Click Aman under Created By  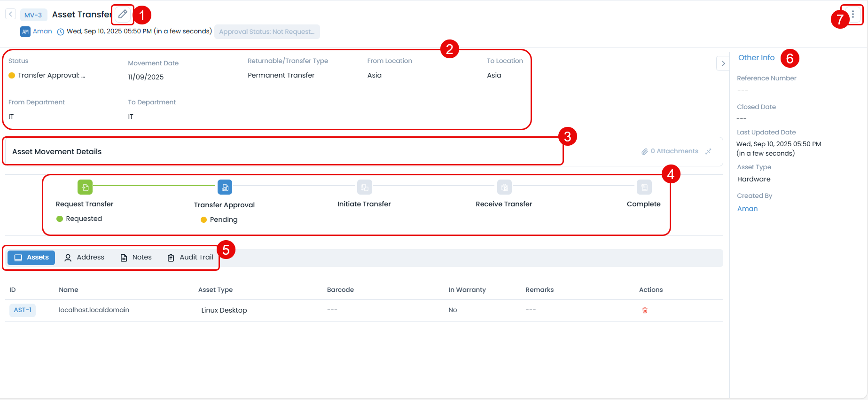click(x=747, y=209)
